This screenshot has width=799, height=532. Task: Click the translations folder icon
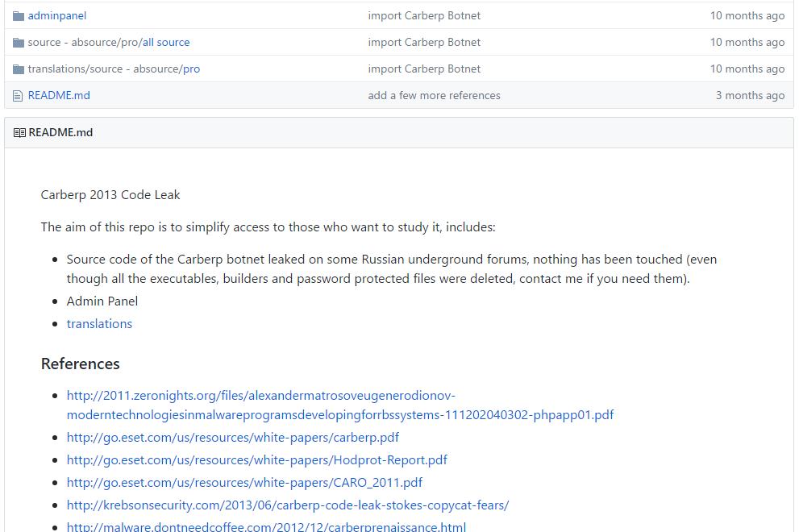(x=19, y=69)
